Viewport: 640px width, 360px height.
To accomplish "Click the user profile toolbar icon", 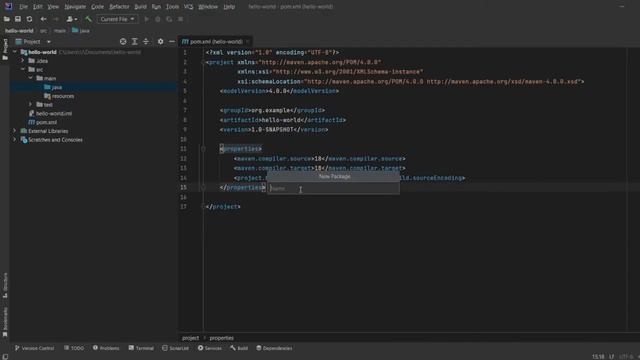I will 71,19.
